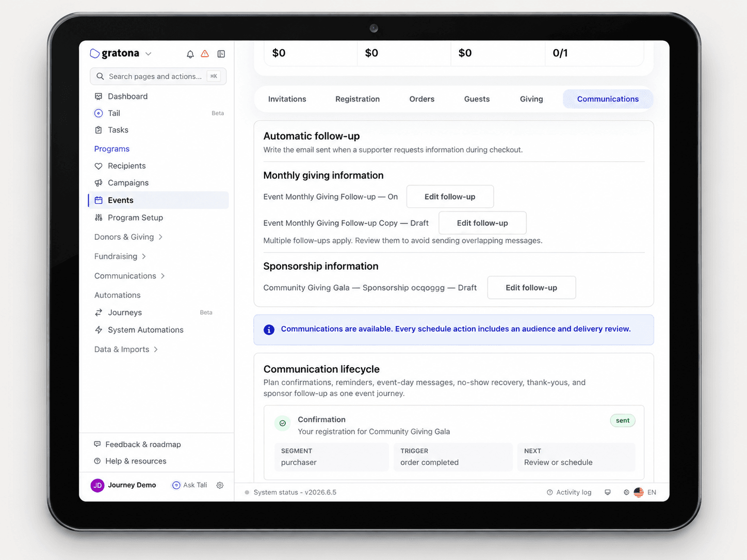
Task: Toggle the sidebar panel layout icon
Action: point(221,54)
